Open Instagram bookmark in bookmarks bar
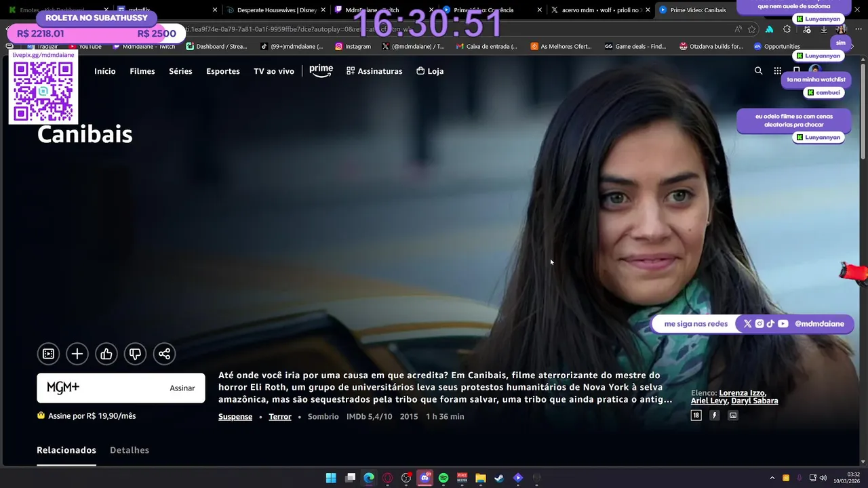The image size is (868, 488). click(x=353, y=47)
